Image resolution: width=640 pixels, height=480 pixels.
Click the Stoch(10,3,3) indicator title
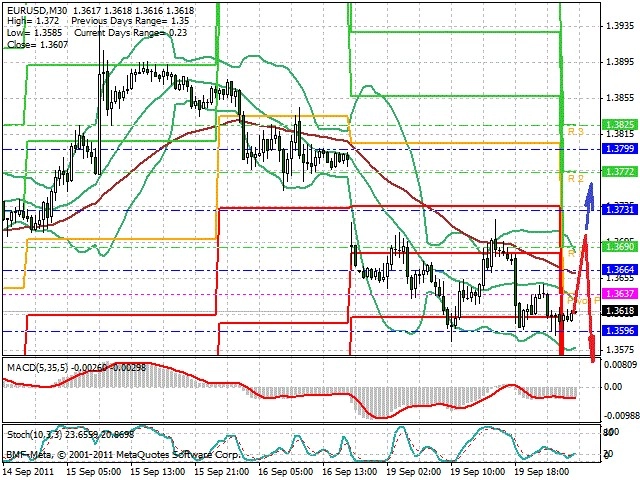click(34, 435)
